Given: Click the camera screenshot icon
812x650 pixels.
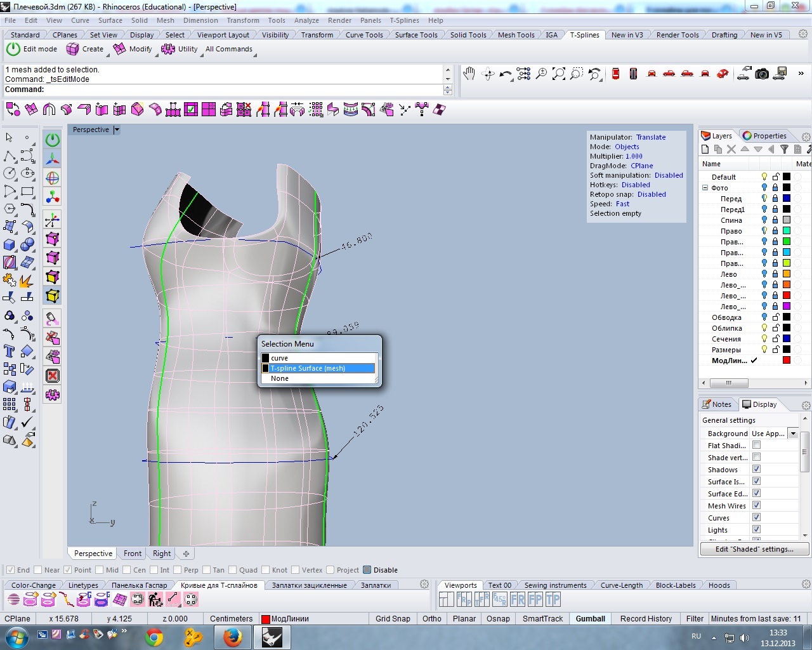Looking at the screenshot, I should point(762,74).
